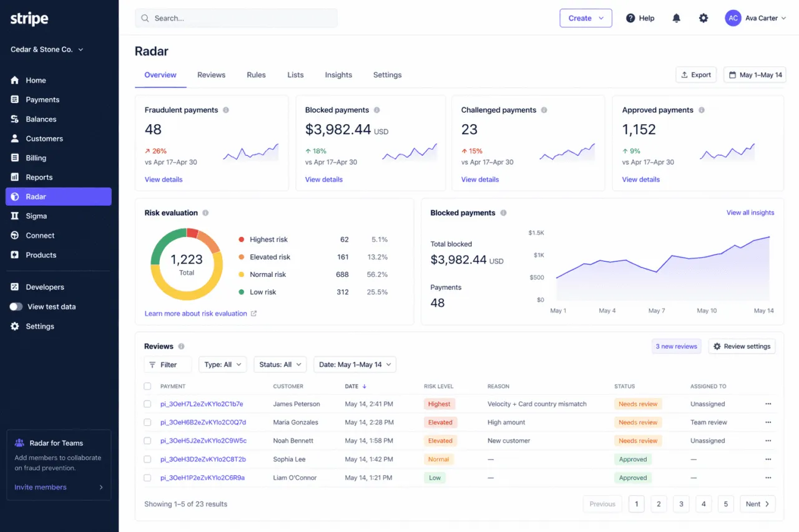
Task: Switch to the Rules tab
Action: 256,75
